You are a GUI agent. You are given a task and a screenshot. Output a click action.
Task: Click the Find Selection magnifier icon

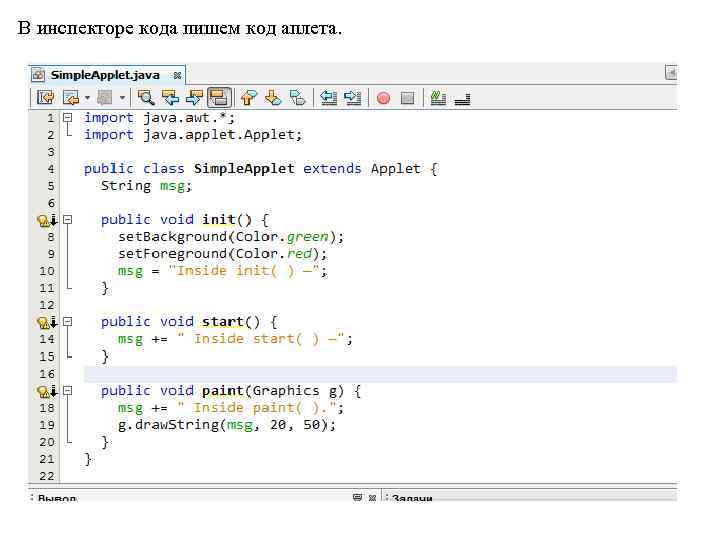pyautogui.click(x=146, y=97)
